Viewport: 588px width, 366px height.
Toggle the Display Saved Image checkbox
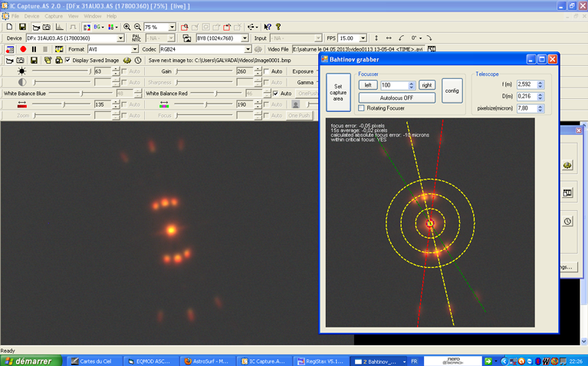pyautogui.click(x=67, y=60)
